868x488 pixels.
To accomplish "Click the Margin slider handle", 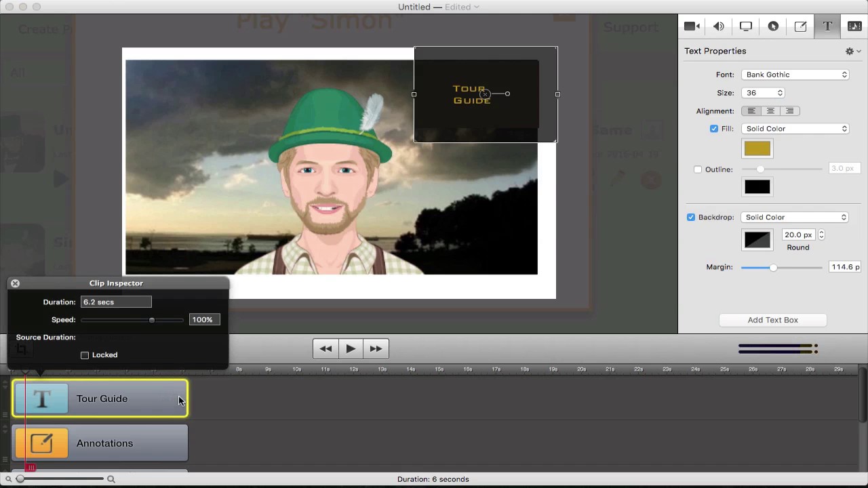I will click(x=773, y=268).
